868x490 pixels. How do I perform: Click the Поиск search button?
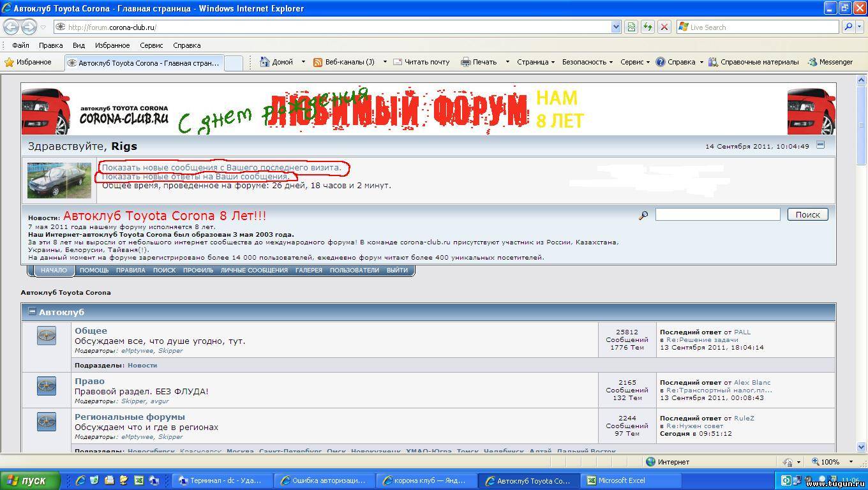(807, 214)
